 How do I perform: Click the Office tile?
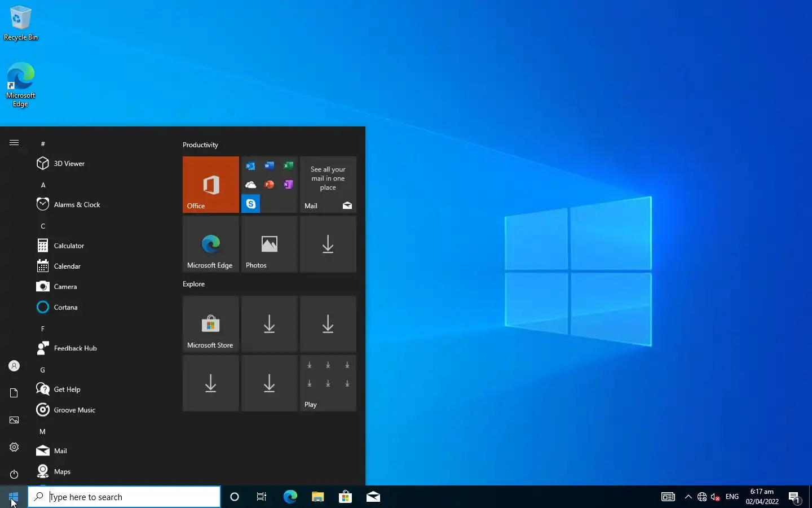(x=211, y=185)
